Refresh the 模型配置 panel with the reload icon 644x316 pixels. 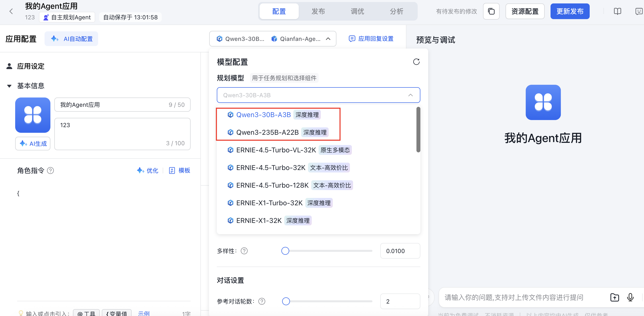[416, 62]
